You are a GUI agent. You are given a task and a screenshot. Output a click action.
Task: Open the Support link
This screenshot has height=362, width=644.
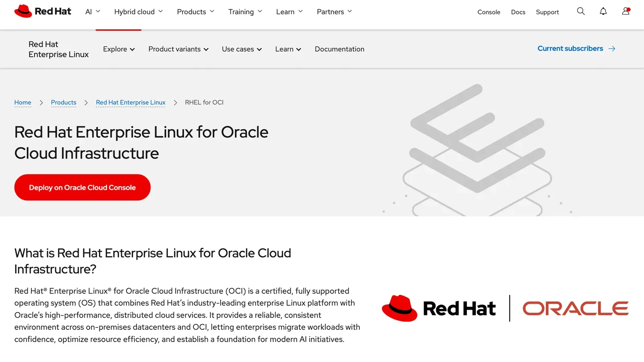coord(547,12)
